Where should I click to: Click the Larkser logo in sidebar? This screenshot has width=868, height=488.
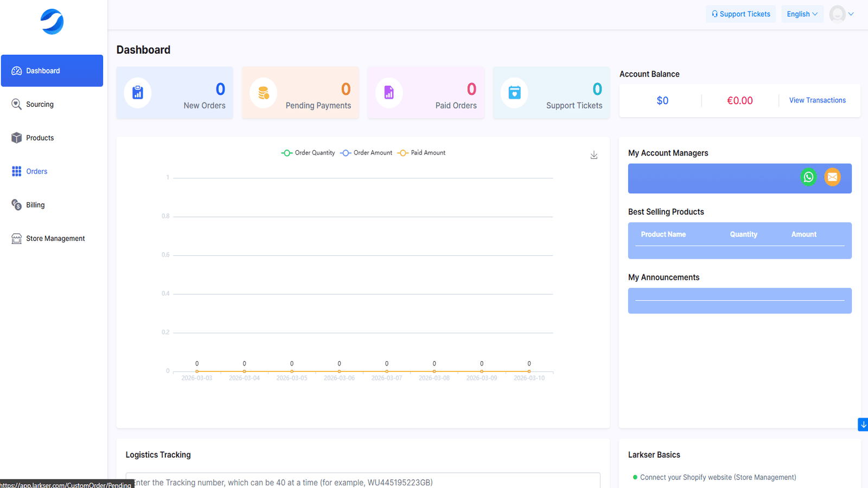pyautogui.click(x=52, y=22)
